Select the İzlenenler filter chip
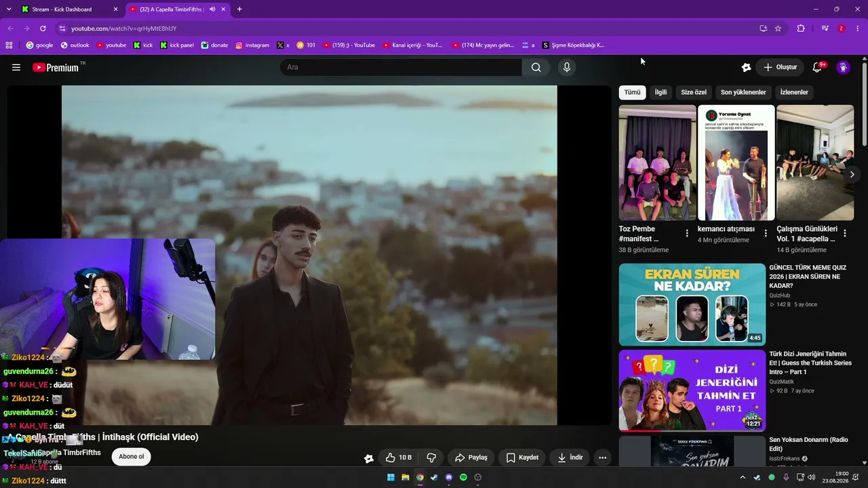 click(794, 92)
